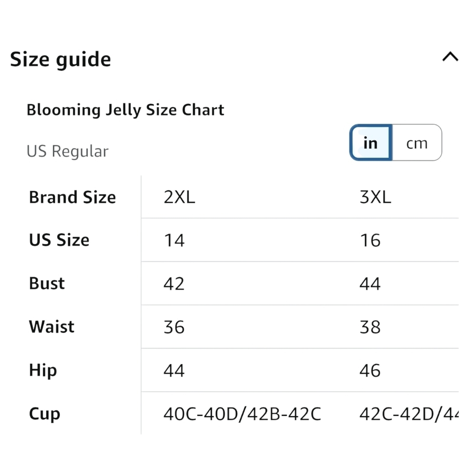Image resolution: width=476 pixels, height=476 pixels.
Task: Click the Blooming Jelly Size Chart title
Action: tap(125, 110)
